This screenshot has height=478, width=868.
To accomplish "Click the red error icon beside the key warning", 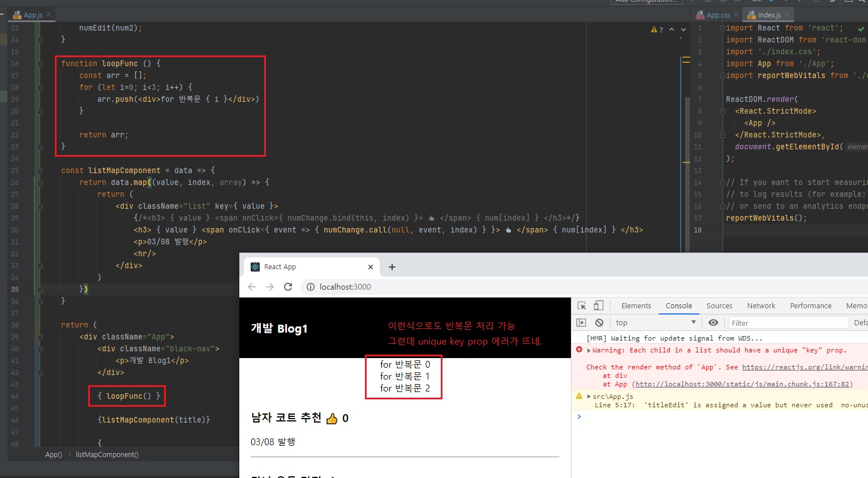I will click(579, 350).
